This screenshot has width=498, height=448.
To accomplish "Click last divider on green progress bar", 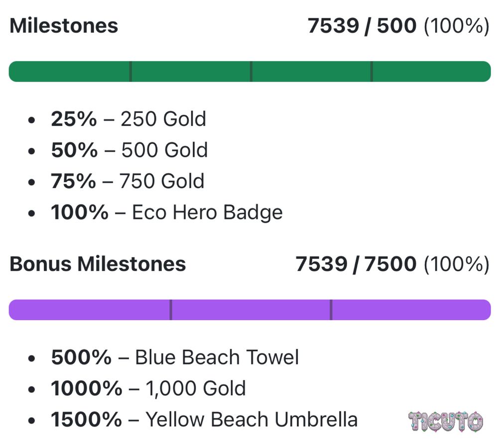I will [x=372, y=72].
